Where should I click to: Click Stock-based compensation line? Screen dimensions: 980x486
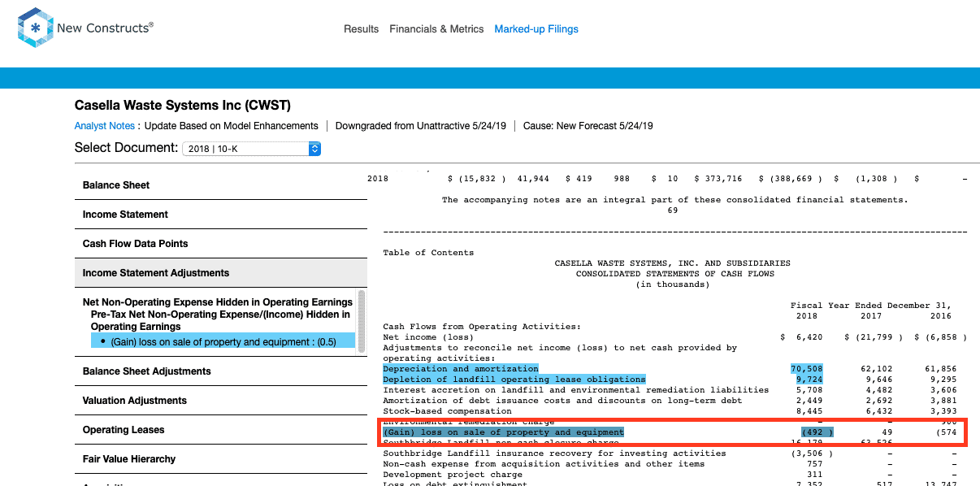pyautogui.click(x=448, y=411)
